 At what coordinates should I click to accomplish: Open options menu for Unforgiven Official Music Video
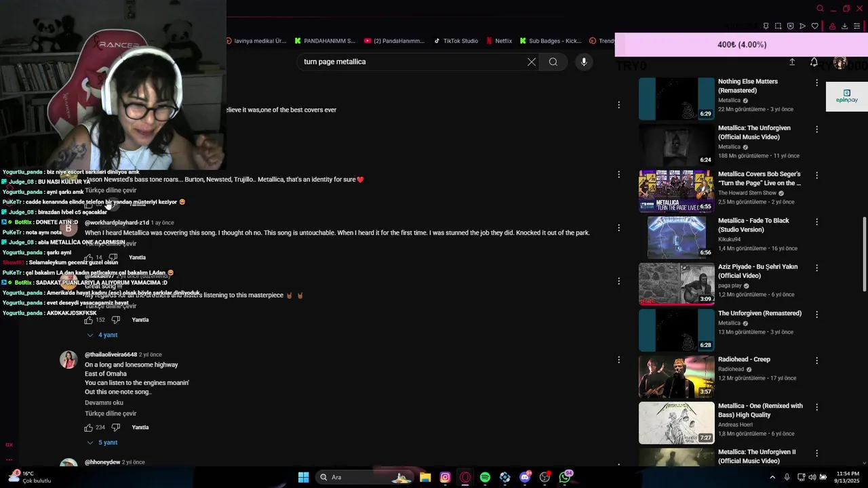click(x=816, y=129)
